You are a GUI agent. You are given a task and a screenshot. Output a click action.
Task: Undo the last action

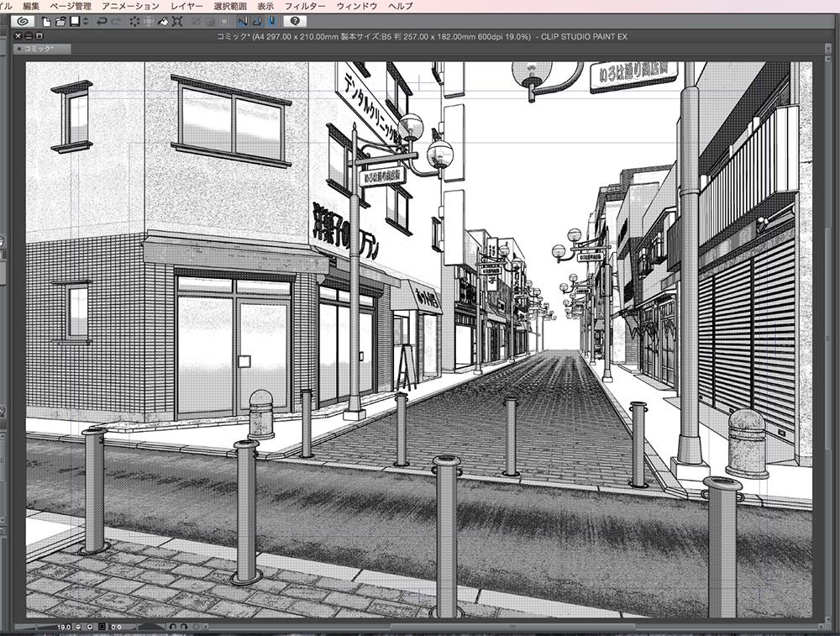[x=101, y=24]
